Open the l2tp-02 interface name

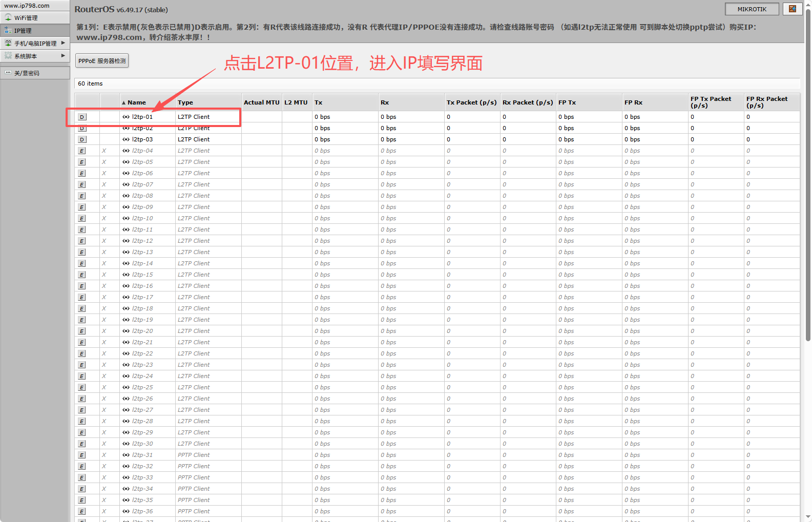click(142, 128)
